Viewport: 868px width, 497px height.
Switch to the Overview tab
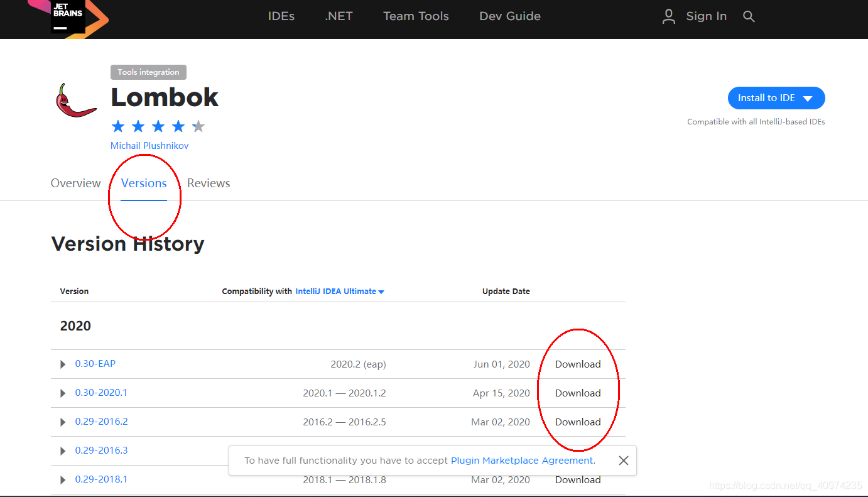(75, 183)
